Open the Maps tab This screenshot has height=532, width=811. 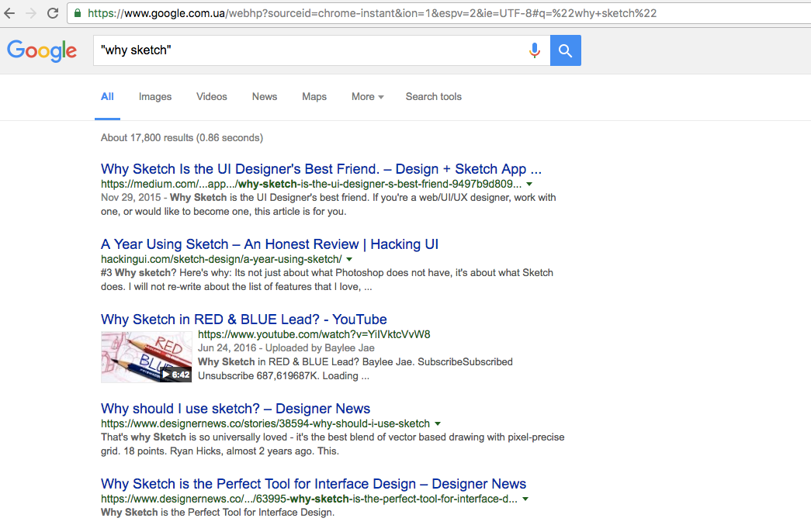314,97
